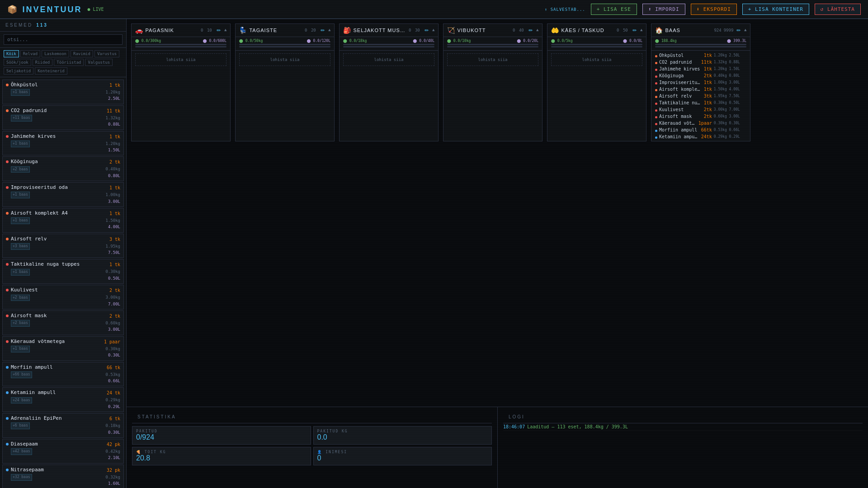Collapse the Tagaiste container
868x488 pixels.
330,30
